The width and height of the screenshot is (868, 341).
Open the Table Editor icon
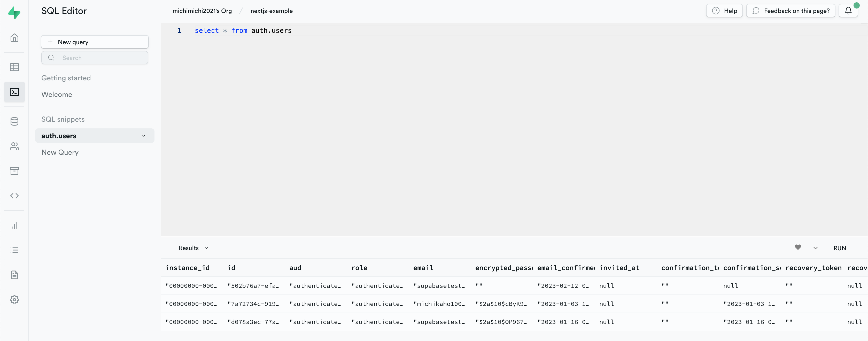[x=14, y=67]
